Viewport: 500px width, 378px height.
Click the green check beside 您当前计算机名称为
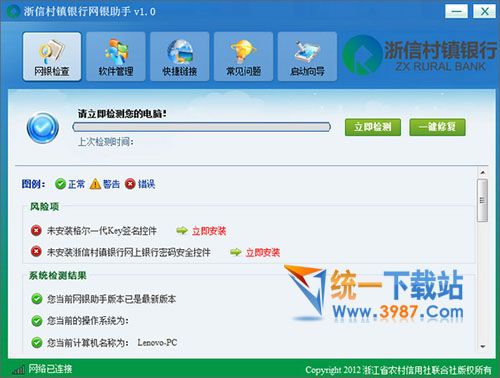pyautogui.click(x=37, y=342)
